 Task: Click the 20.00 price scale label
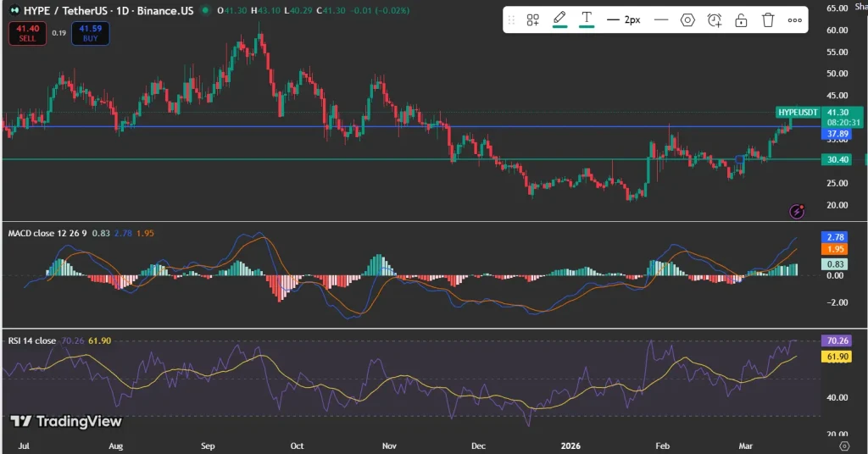tap(837, 205)
